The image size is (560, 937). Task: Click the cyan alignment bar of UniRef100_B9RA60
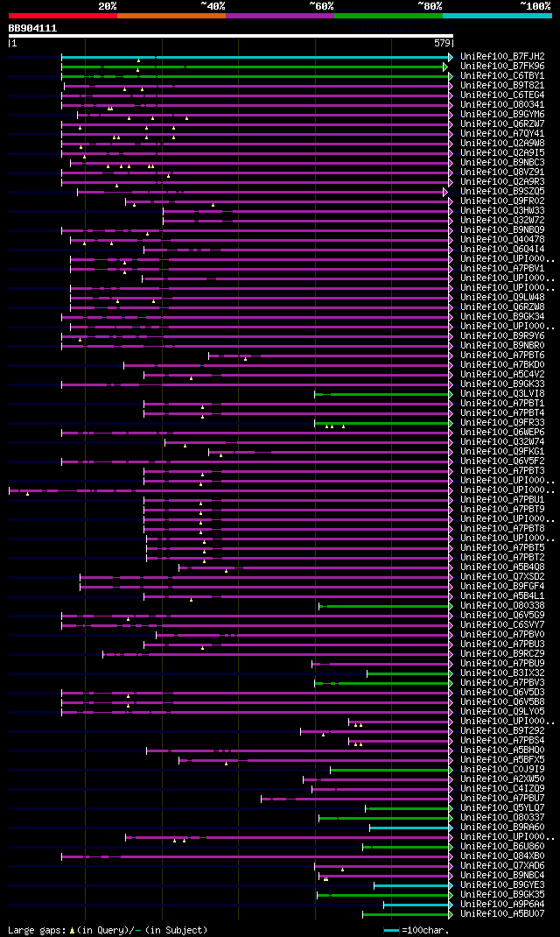coord(409,828)
